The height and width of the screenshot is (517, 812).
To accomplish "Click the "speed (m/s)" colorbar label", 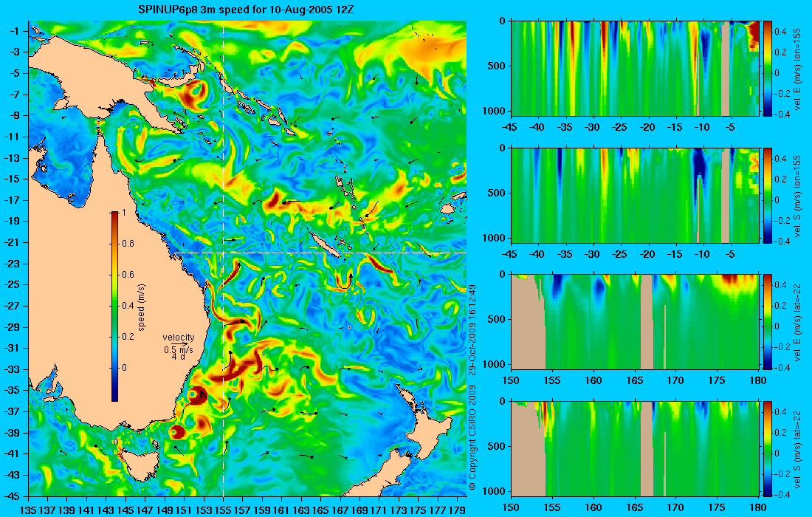I will (x=142, y=307).
